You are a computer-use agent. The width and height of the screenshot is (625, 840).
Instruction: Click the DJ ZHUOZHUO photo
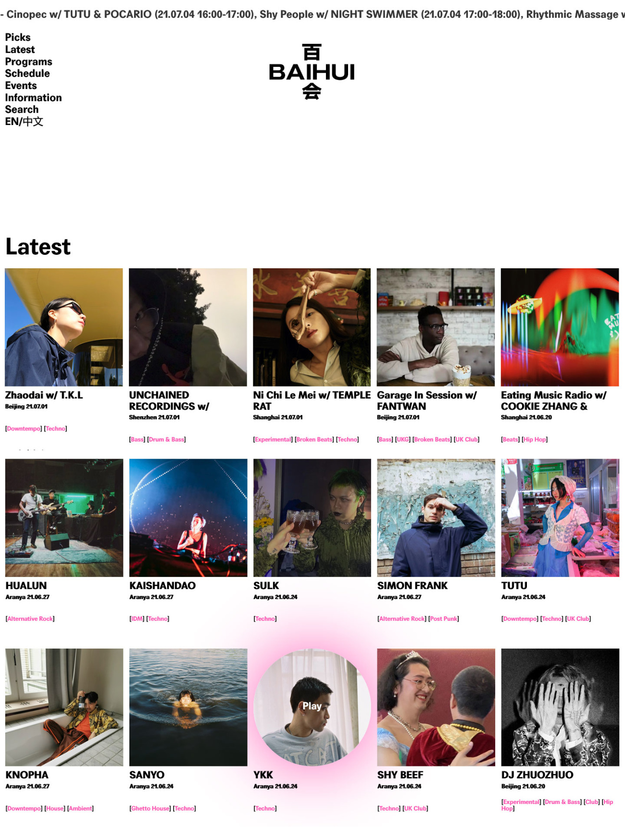tap(560, 707)
